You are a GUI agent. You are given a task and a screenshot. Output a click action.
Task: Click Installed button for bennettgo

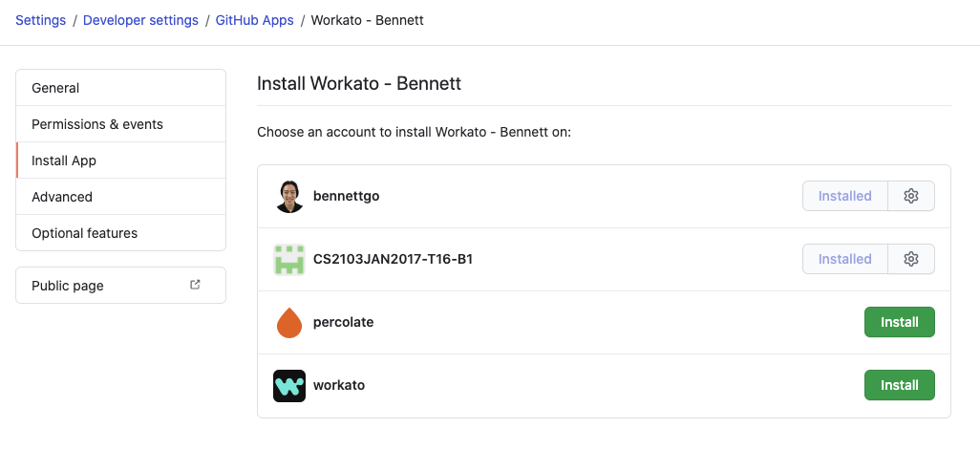coord(844,196)
